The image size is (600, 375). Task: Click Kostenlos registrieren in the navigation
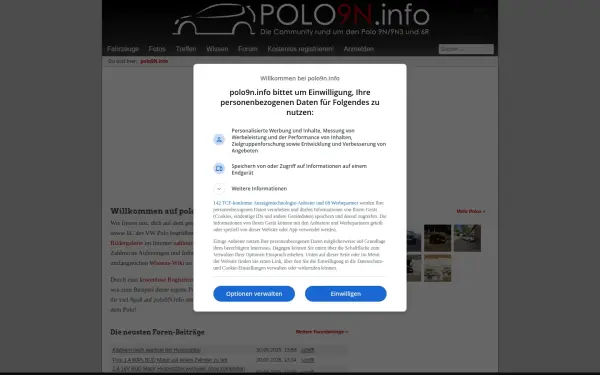click(300, 49)
